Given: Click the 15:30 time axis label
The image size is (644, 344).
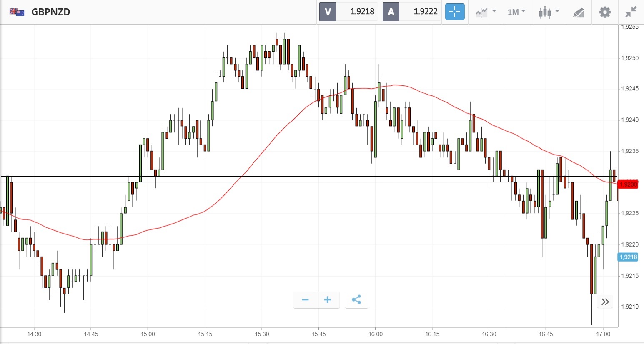Looking at the screenshot, I should click(x=262, y=334).
